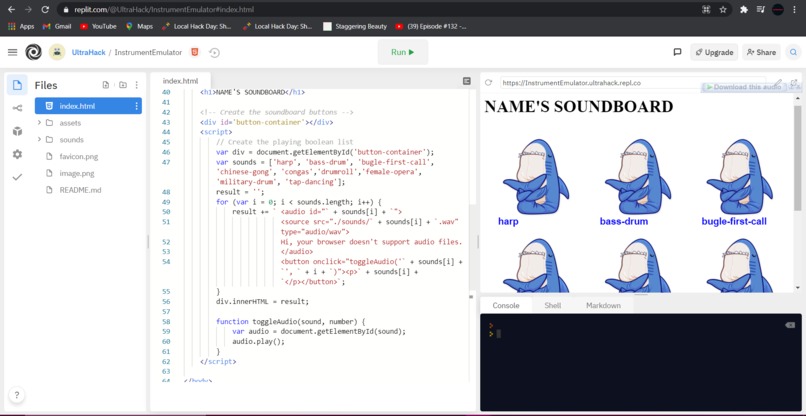Screen dimensions: 806x416
Task: Click the HTML5 language badge icon
Action: point(194,52)
